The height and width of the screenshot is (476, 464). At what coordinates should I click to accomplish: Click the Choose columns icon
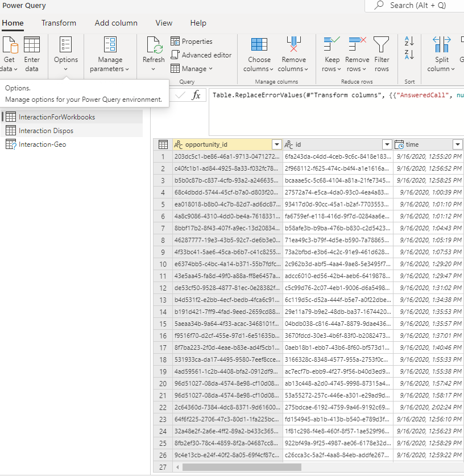click(x=259, y=44)
